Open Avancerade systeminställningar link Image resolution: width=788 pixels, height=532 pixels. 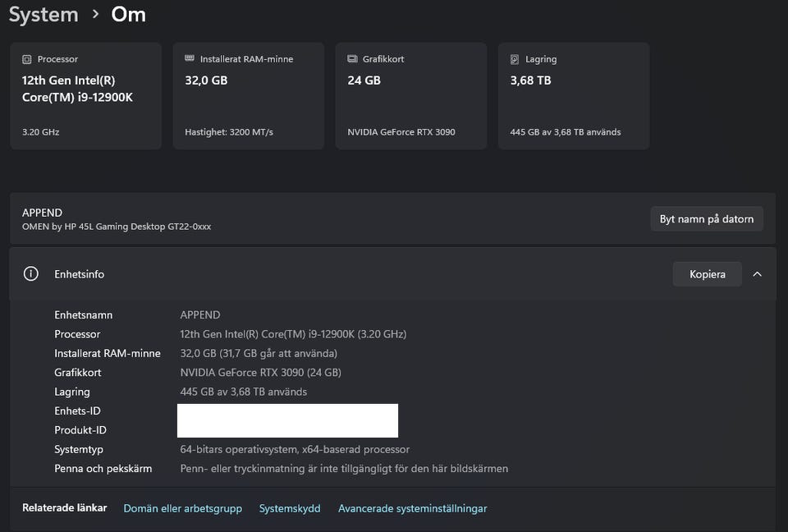click(413, 508)
